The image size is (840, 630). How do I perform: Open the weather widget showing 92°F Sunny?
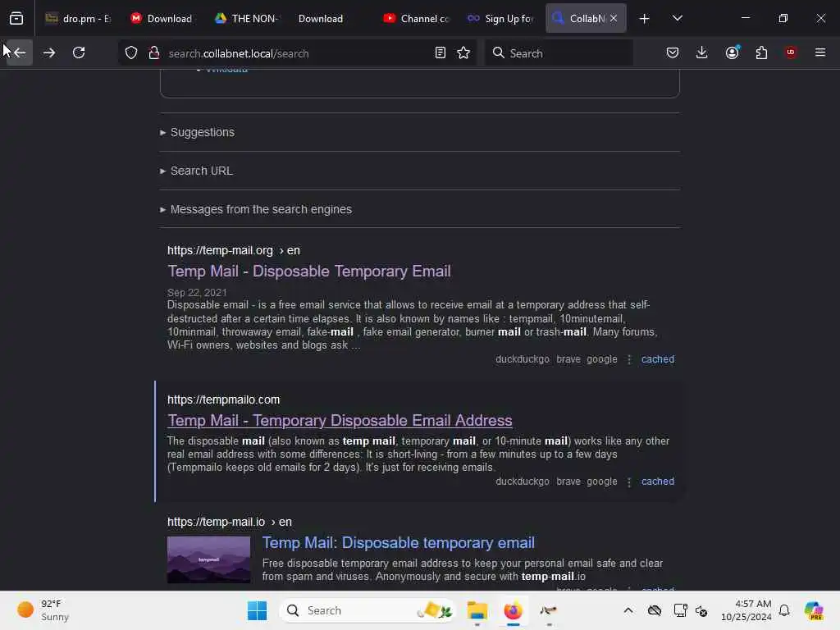tap(43, 610)
